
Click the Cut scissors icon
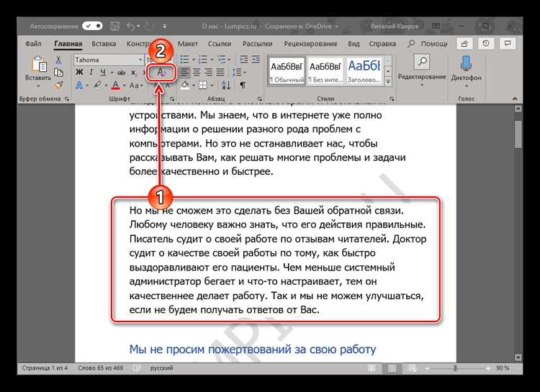pos(58,60)
